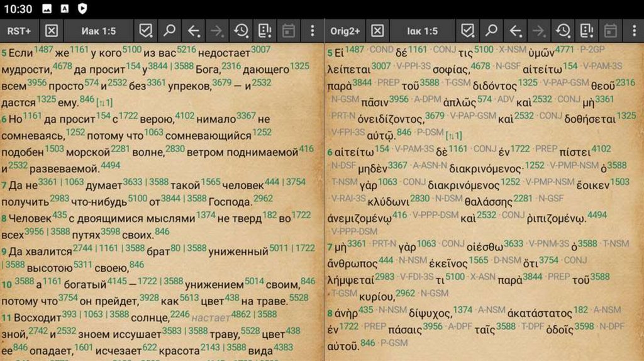Open the commentary notes icon in the Orig2+ pane
This screenshot has height=361, width=644.
tap(586, 30)
